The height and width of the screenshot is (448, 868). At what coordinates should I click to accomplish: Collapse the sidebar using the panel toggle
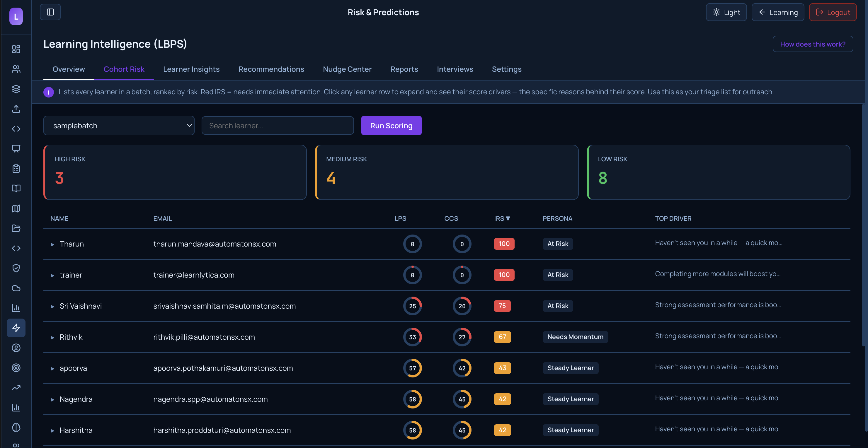pos(50,12)
